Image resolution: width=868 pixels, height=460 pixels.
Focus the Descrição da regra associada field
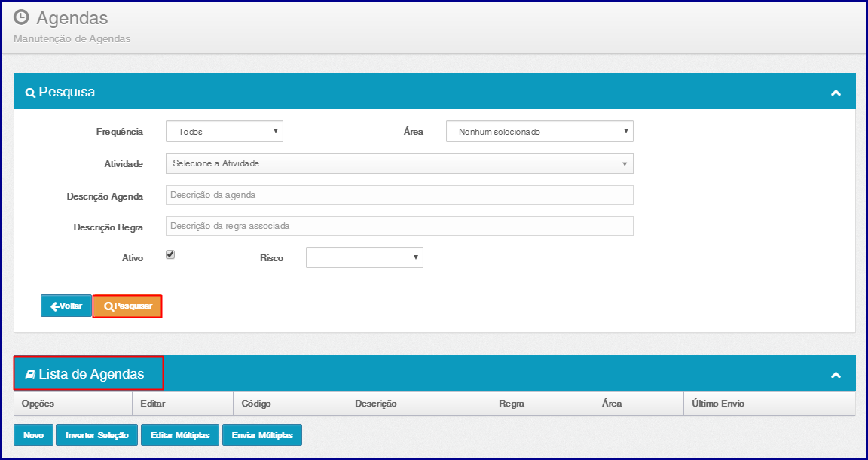399,226
